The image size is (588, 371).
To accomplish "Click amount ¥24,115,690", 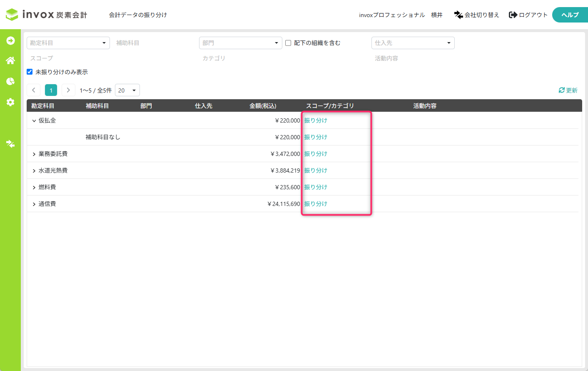I will tap(284, 204).
